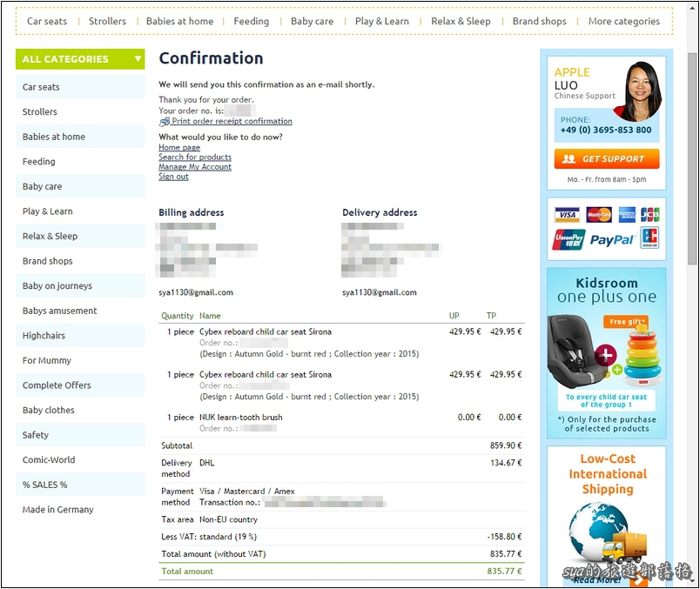The image size is (700, 589).
Task: Open the Manage My Account link
Action: pos(195,167)
